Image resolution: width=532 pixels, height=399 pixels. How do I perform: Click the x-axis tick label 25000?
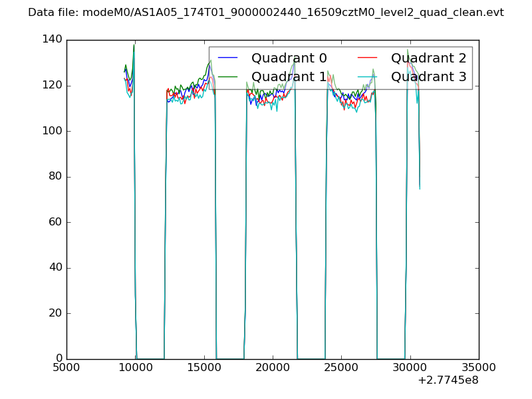tap(341, 368)
